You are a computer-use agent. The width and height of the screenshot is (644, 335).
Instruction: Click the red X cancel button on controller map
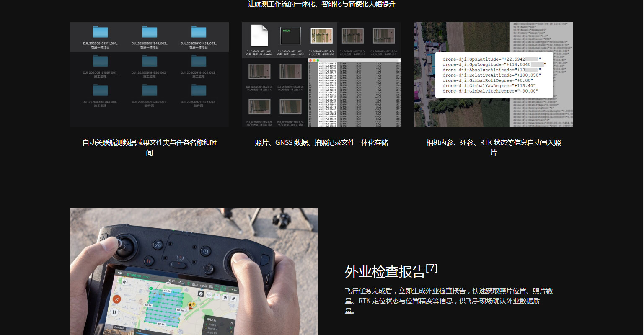coord(117,299)
